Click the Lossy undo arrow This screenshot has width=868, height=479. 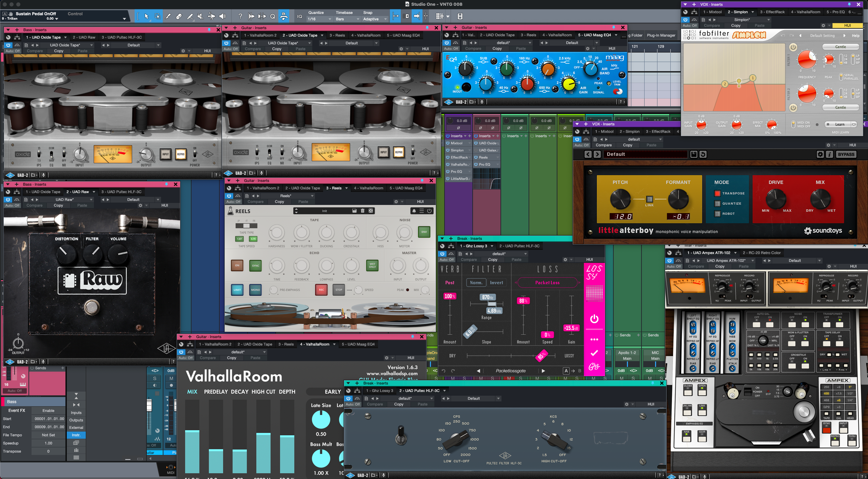tap(443, 371)
